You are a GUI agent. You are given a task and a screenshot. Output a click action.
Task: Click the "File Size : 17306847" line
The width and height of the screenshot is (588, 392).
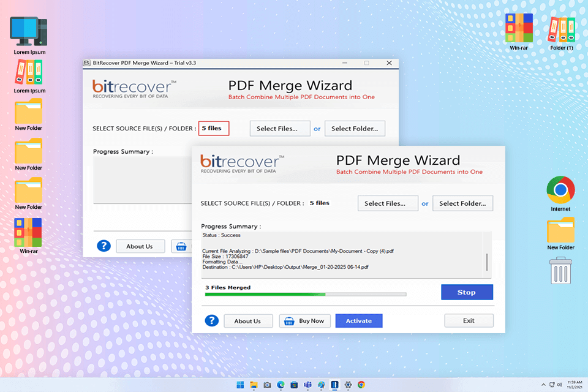225,256
